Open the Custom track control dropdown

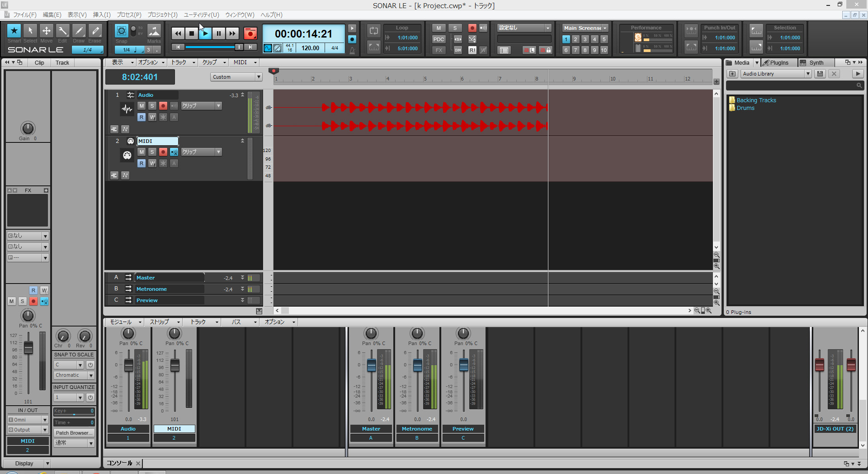point(236,77)
